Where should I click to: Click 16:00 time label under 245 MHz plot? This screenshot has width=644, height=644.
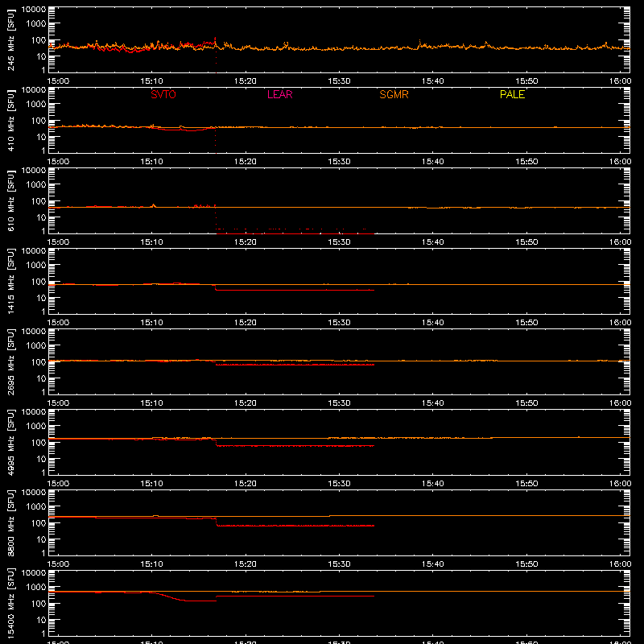620,81
